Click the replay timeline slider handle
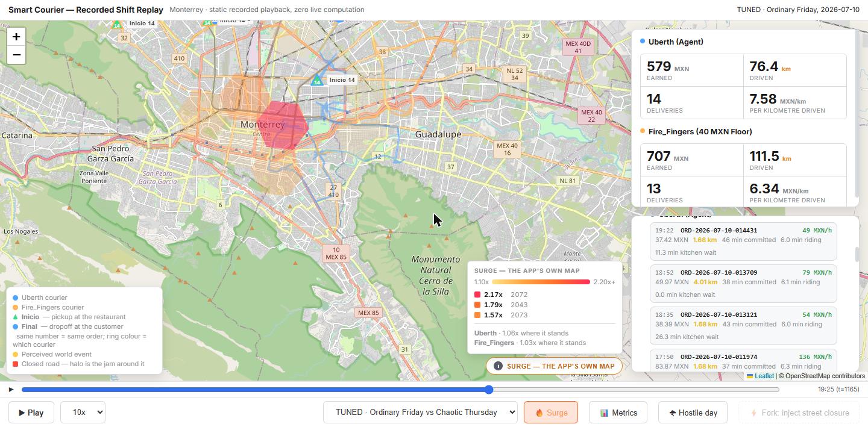 pos(489,390)
